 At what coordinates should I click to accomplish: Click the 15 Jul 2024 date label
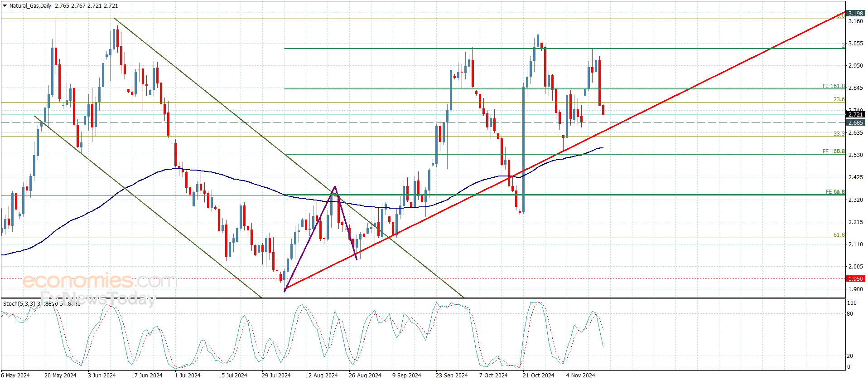(233, 376)
